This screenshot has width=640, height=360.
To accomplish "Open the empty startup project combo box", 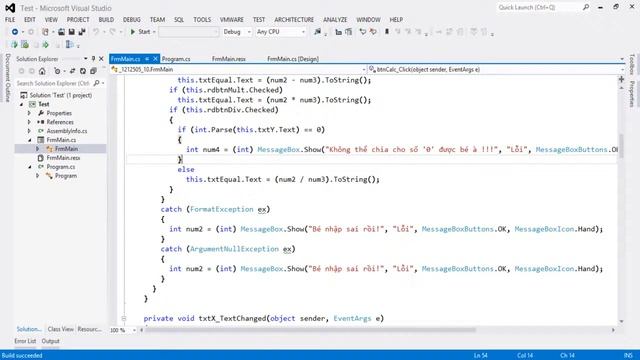I will (189, 31).
